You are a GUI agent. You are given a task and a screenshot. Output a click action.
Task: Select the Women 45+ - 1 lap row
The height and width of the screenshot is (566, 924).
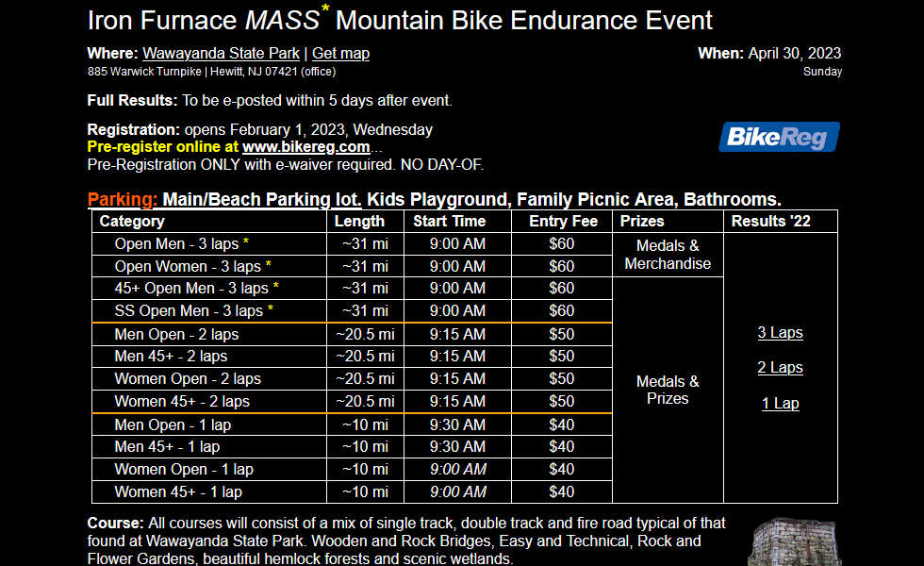tap(352, 491)
